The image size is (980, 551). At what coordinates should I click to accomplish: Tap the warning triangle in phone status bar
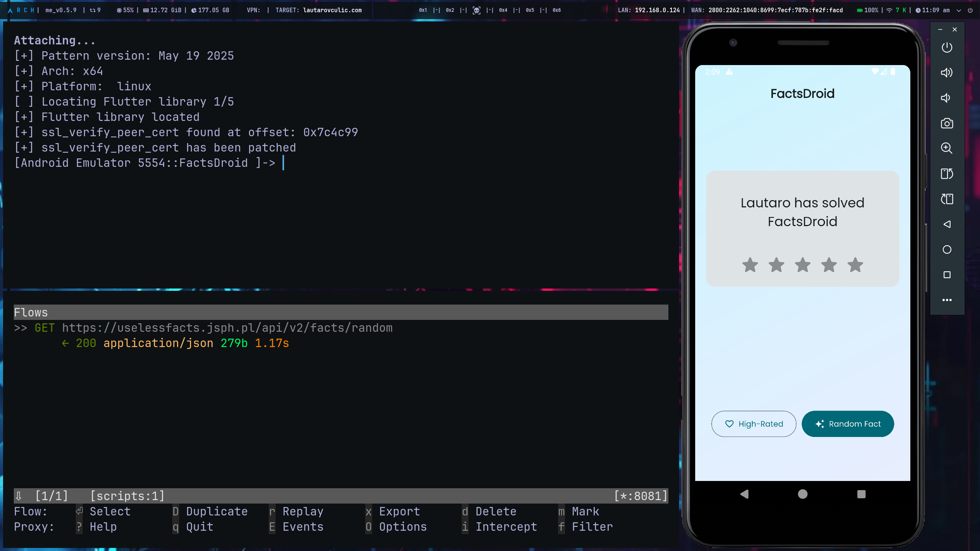(729, 72)
